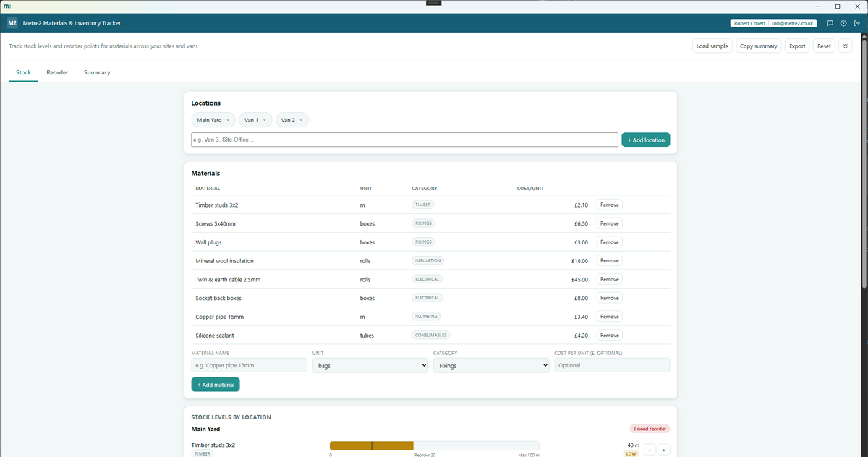Click the Main Yard stock section heading
Screen dimensions: 868x457
click(x=205, y=429)
